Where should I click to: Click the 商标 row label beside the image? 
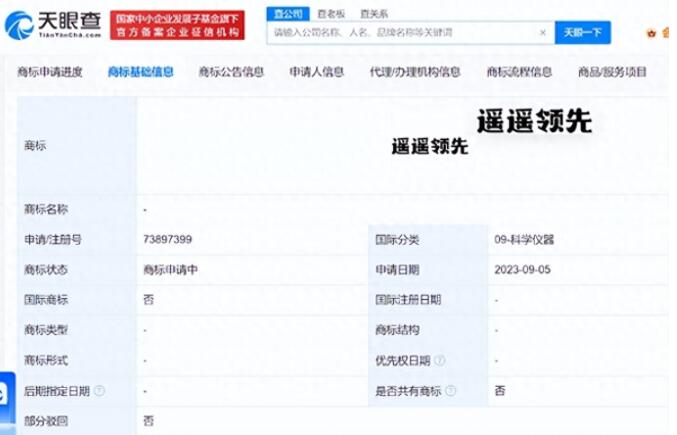click(x=35, y=145)
